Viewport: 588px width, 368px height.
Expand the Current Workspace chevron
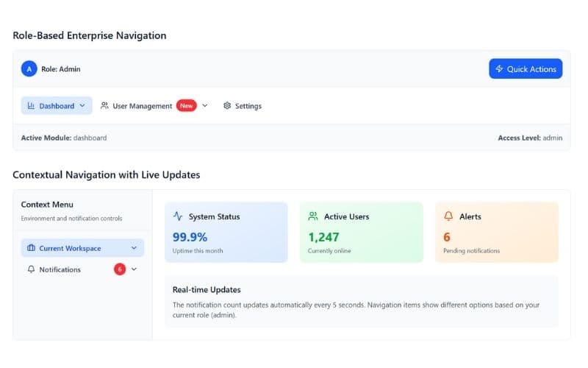click(x=134, y=249)
